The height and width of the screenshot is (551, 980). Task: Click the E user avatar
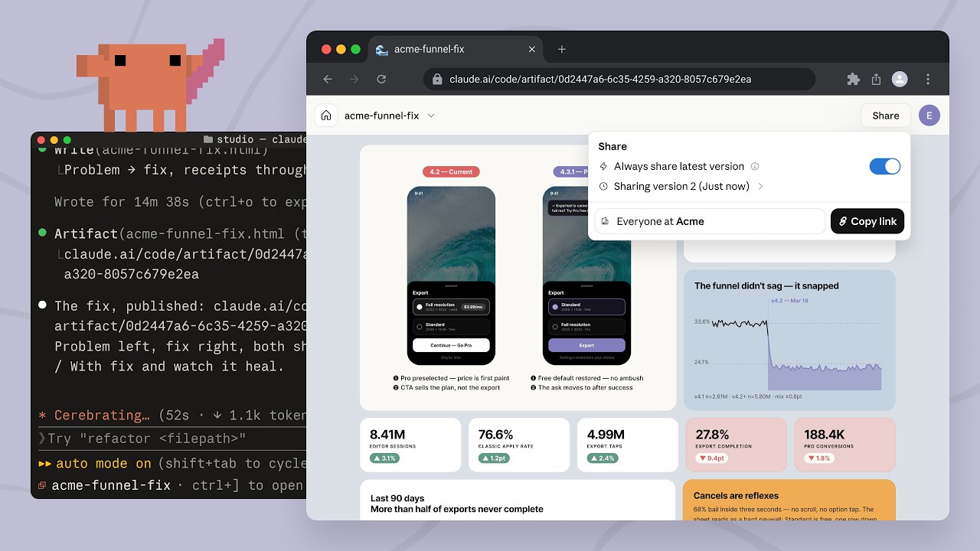coord(929,116)
